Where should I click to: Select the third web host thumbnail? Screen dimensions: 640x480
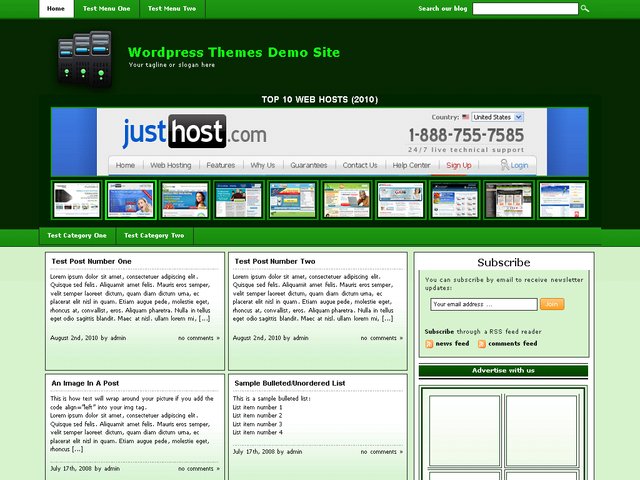coord(185,200)
